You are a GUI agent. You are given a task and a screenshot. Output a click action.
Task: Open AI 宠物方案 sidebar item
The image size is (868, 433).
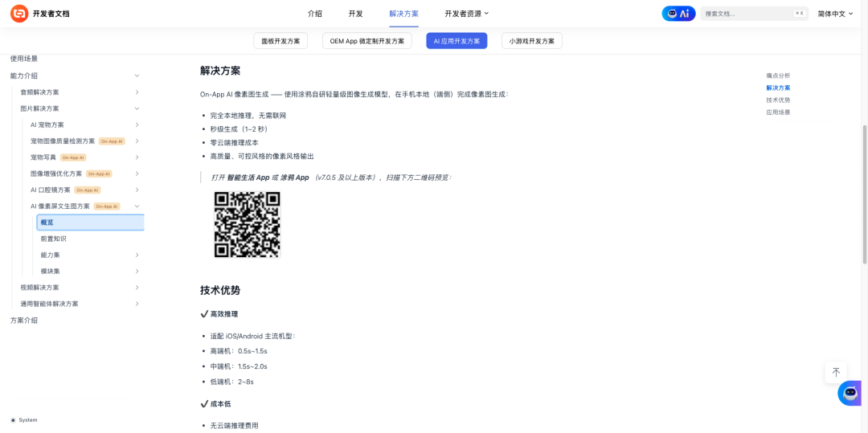pyautogui.click(x=47, y=125)
